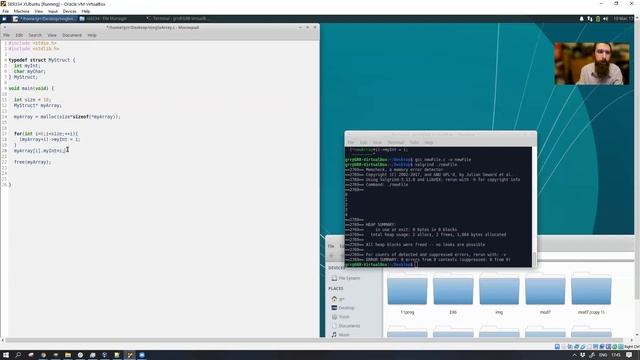Viewport: 640px width, 360px height.
Task: Open File Explorer from Windows taskbar
Action: coord(68,355)
